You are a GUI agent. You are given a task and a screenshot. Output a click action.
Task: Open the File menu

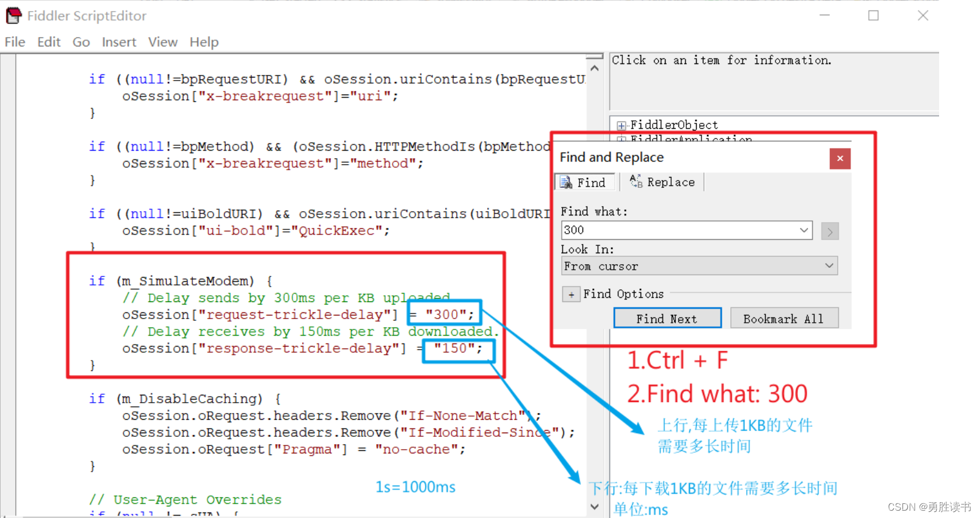click(15, 42)
